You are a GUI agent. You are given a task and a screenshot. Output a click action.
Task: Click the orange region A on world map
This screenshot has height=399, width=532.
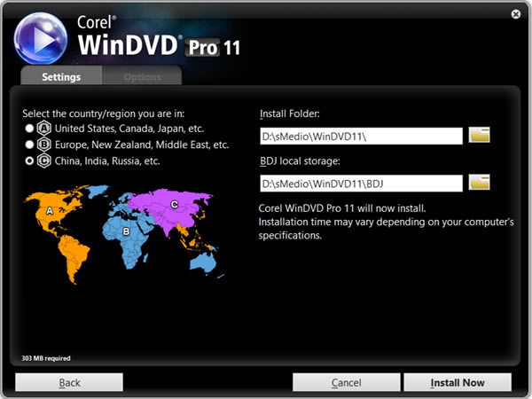click(51, 210)
